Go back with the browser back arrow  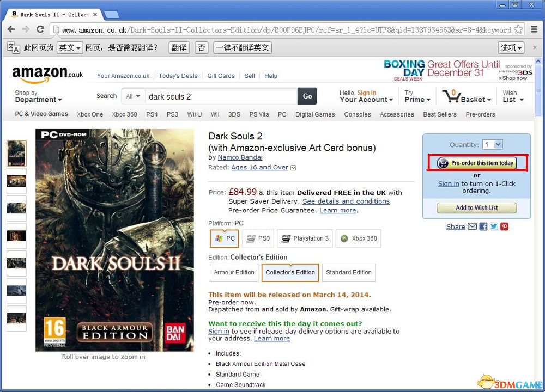(11, 29)
